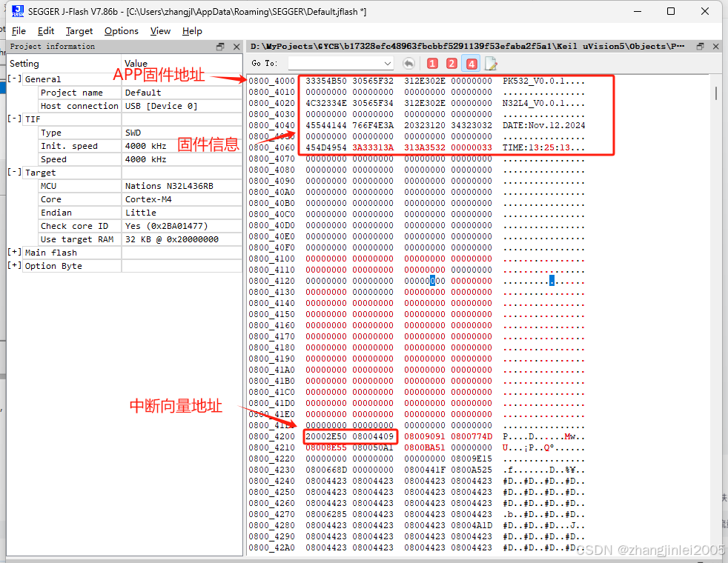
Task: Select 4-byte display width icon
Action: (x=471, y=64)
